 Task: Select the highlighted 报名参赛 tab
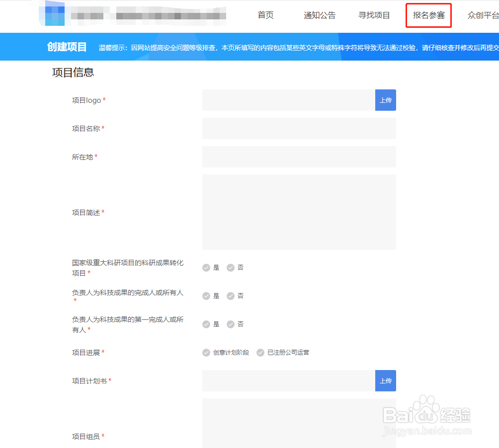[x=428, y=15]
